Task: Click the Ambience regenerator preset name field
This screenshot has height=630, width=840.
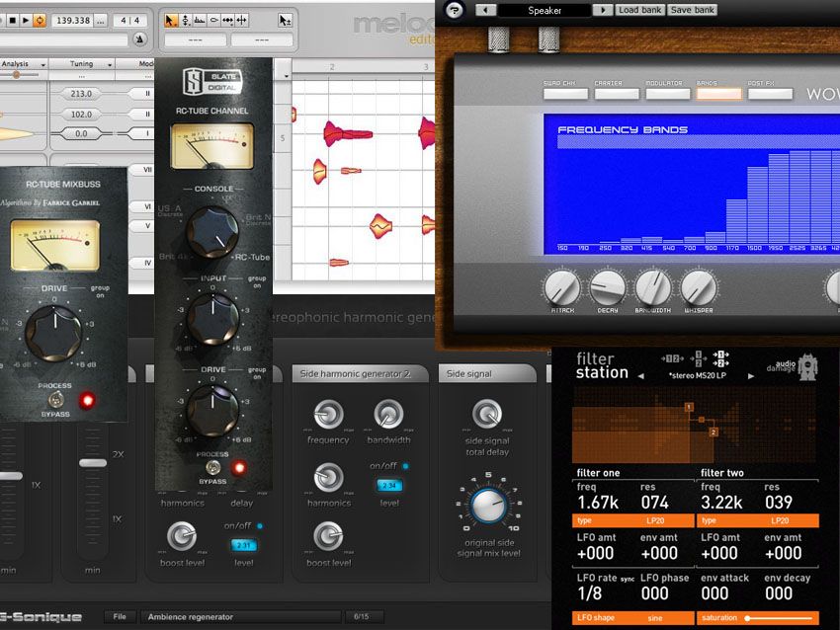Action: [242, 615]
